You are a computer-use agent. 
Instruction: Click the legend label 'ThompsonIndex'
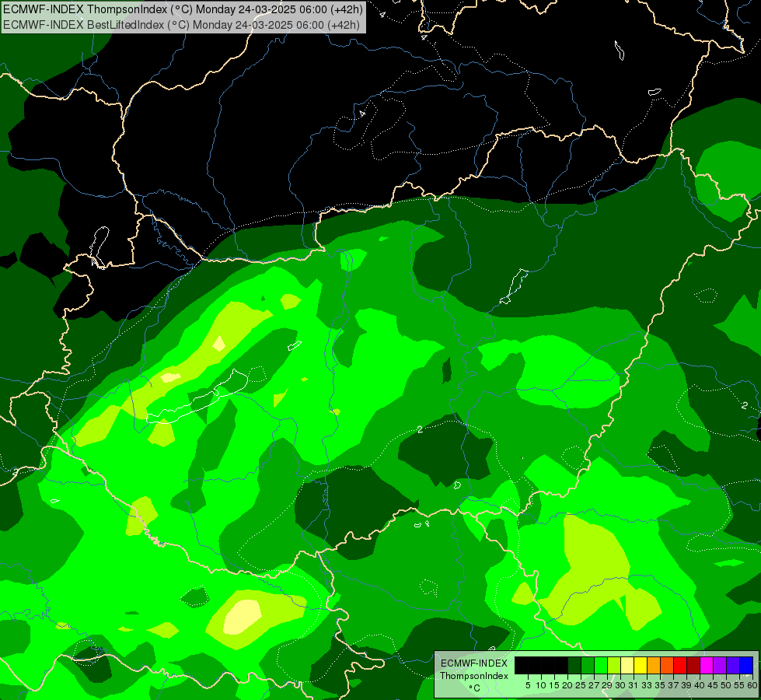coord(473,676)
